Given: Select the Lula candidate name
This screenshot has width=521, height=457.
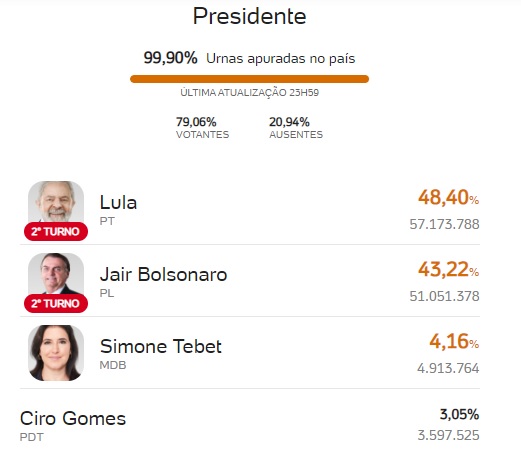Looking at the screenshot, I should pos(118,202).
